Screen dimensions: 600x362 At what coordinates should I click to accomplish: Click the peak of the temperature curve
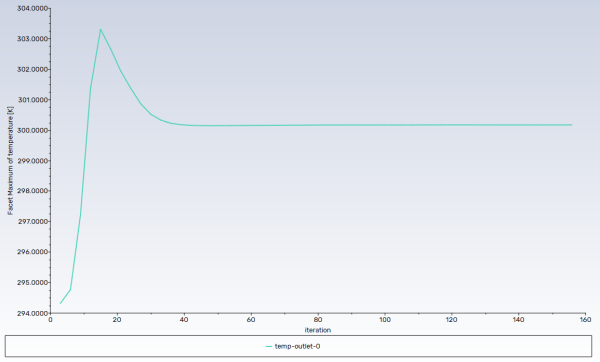point(101,29)
